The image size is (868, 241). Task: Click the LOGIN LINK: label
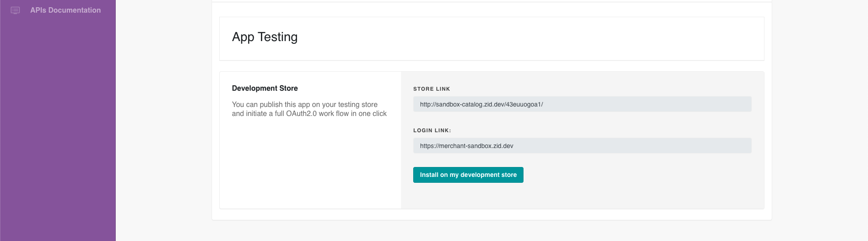click(x=432, y=130)
